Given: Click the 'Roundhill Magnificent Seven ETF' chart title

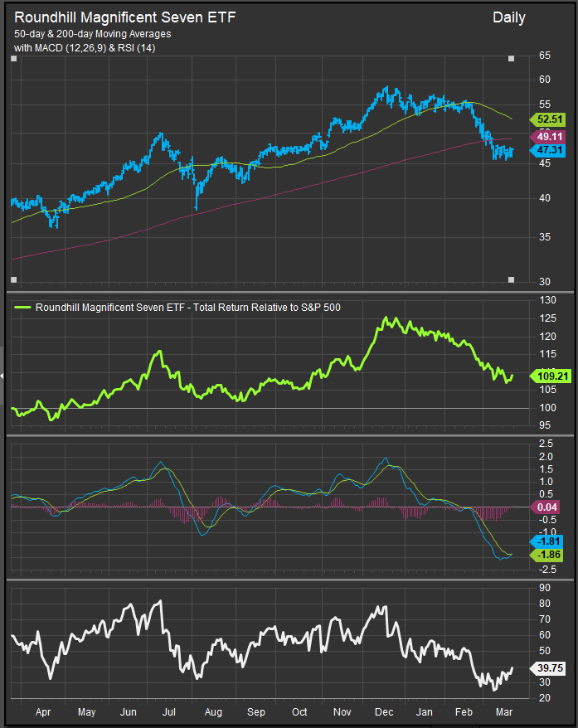Looking at the screenshot, I should coord(125,17).
